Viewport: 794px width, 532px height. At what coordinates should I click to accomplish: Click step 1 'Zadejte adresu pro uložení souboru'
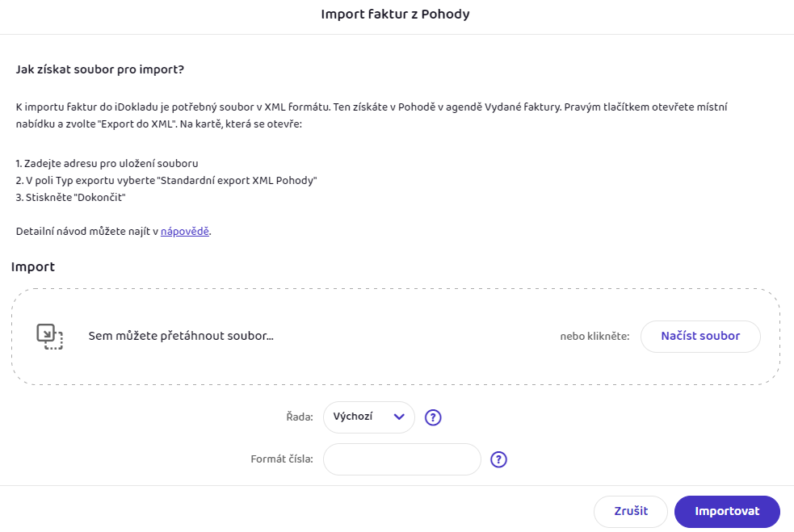point(107,164)
